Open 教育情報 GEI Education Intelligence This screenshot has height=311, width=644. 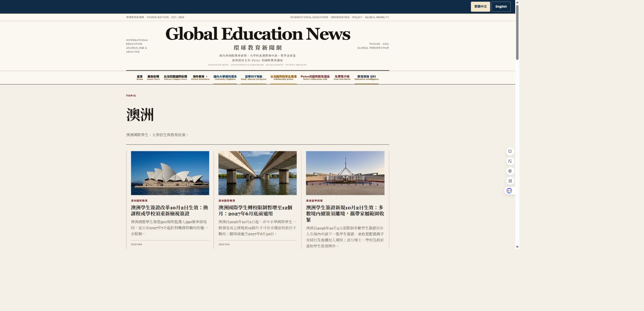tap(367, 77)
